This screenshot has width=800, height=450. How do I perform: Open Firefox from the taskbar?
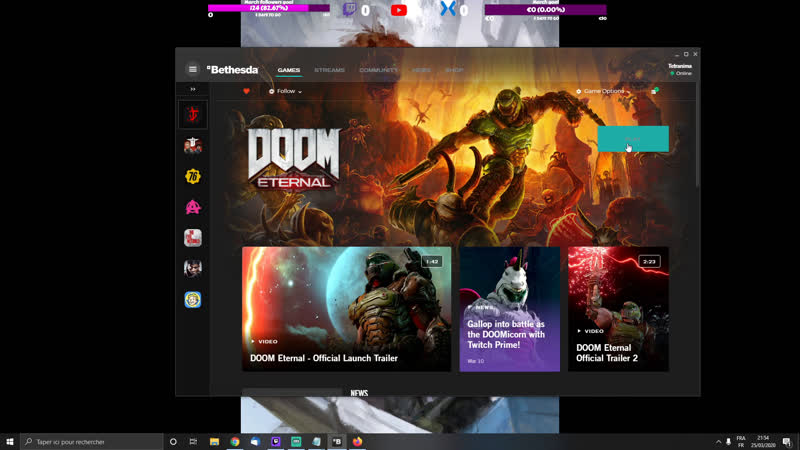coord(357,442)
